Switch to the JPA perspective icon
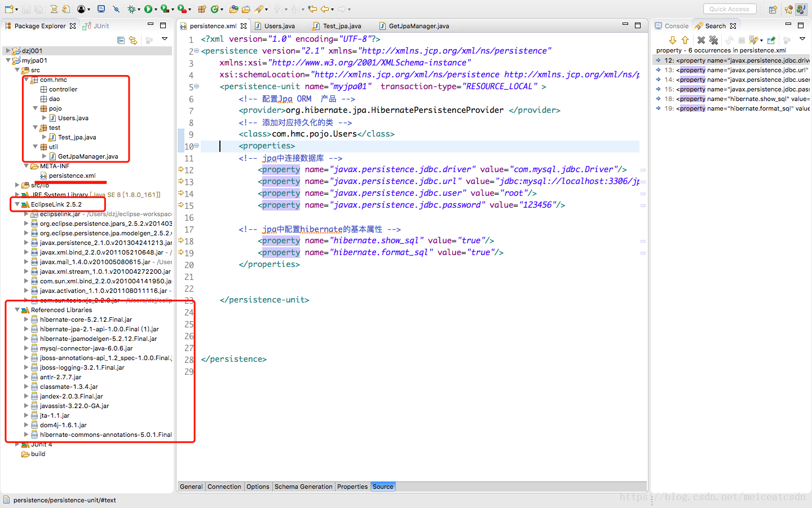The height and width of the screenshot is (508, 812). click(801, 10)
